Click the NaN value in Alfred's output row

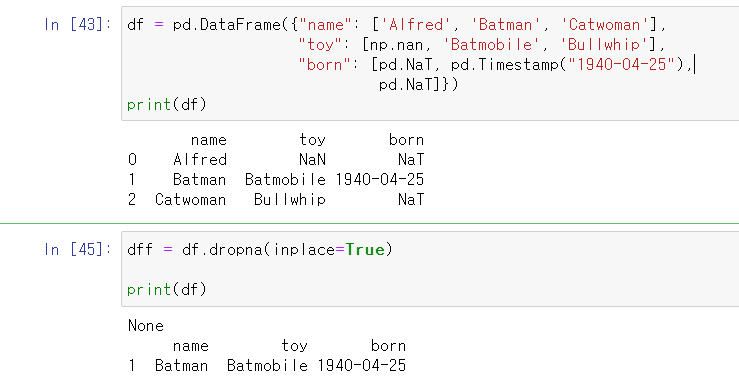[312, 159]
